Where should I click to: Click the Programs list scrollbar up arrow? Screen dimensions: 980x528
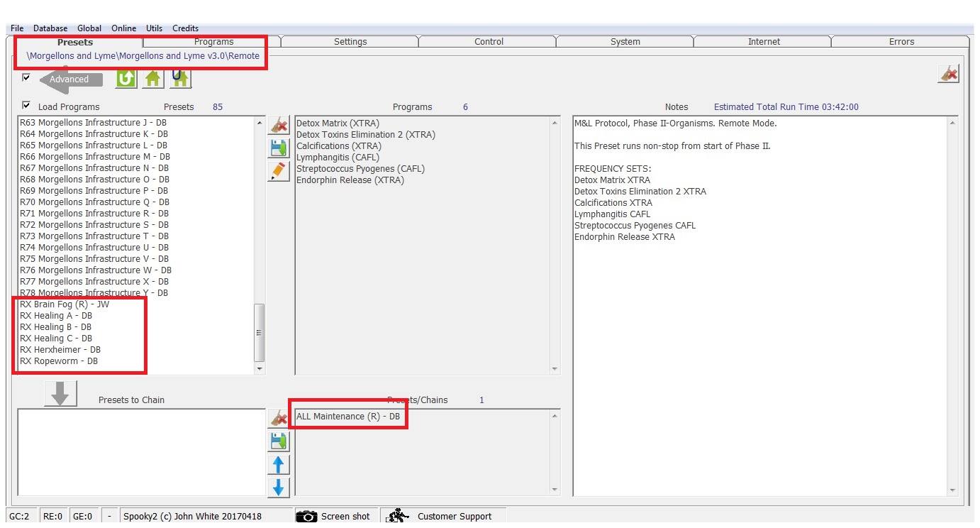coord(555,123)
